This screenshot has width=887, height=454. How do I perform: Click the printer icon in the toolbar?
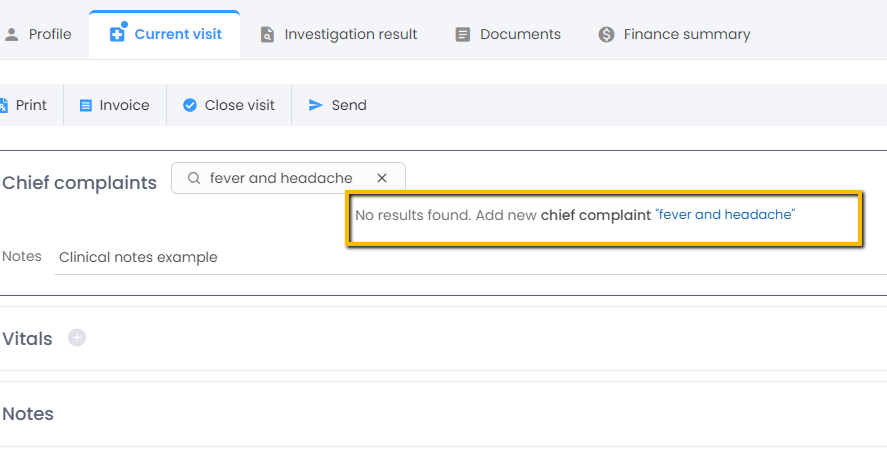pyautogui.click(x=4, y=105)
